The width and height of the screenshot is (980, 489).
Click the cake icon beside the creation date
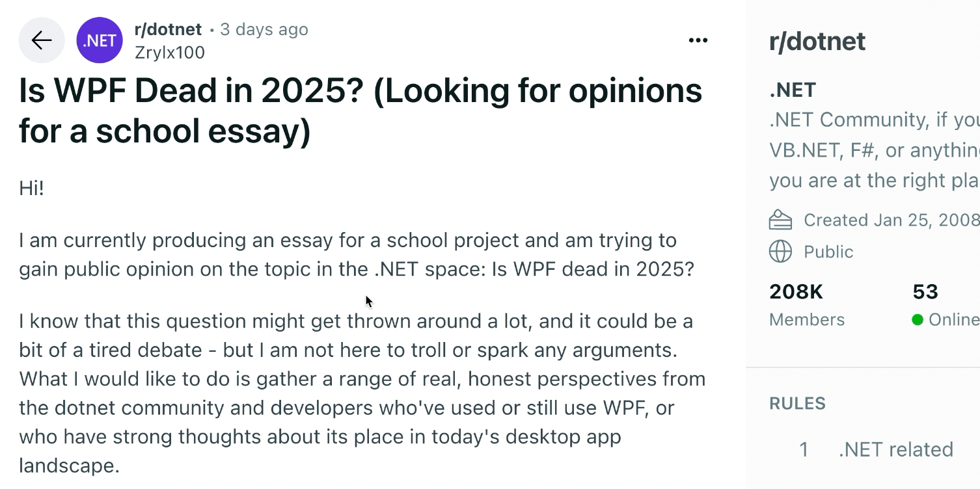pos(780,220)
